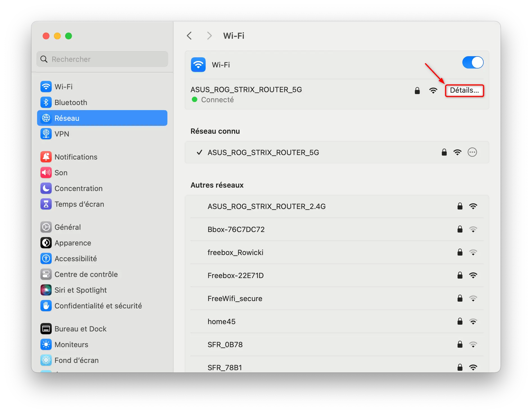Select Wi-Fi label in the sidebar
This screenshot has height=414, width=532.
[63, 87]
